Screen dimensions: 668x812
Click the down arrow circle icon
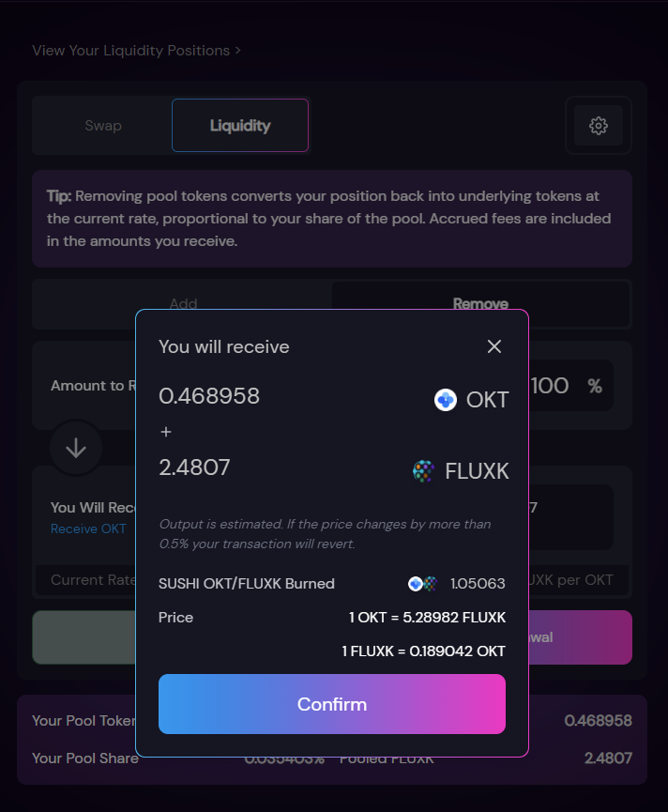point(76,448)
